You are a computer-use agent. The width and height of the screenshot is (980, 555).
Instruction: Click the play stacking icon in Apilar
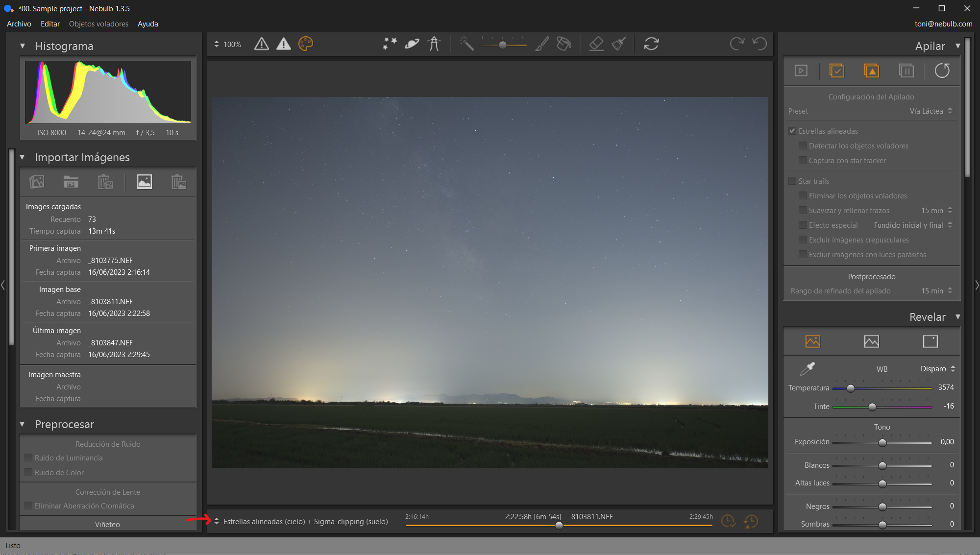tap(801, 71)
